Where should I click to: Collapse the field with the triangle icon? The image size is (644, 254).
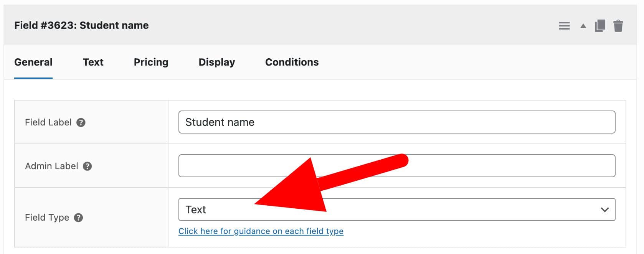583,26
